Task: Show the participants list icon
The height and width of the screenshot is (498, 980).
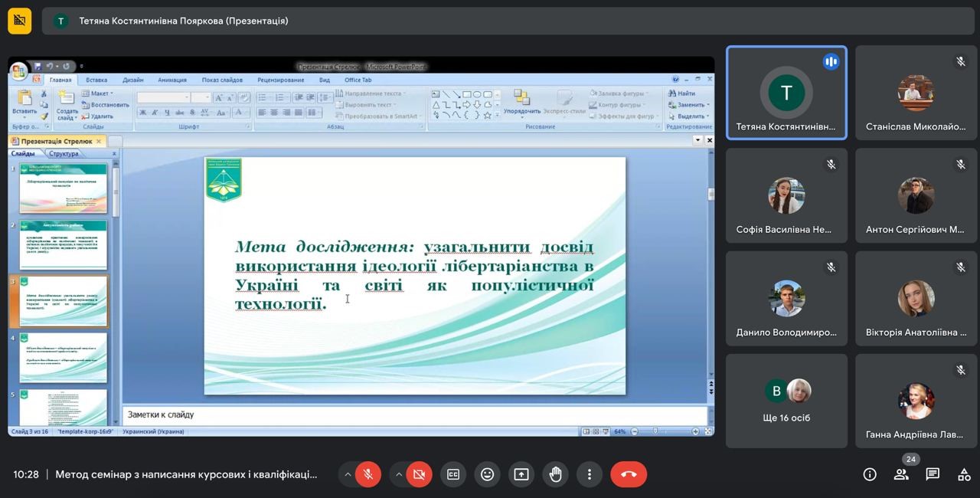Action: tap(901, 474)
